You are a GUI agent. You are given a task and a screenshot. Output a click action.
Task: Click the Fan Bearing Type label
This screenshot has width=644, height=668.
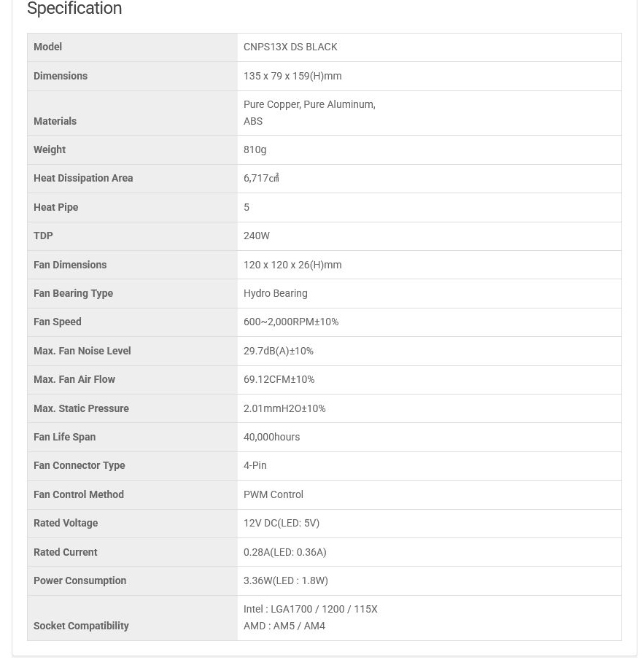pos(73,293)
